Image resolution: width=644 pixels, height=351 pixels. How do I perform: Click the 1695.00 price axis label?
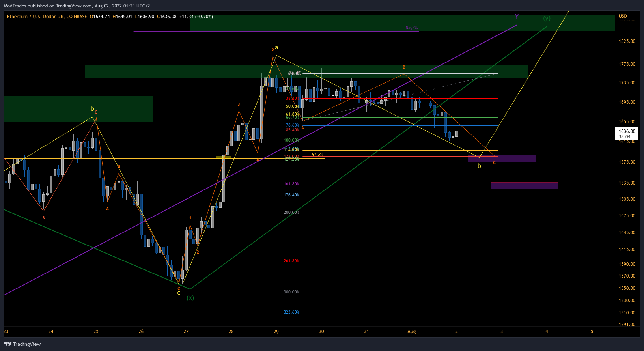(x=627, y=102)
